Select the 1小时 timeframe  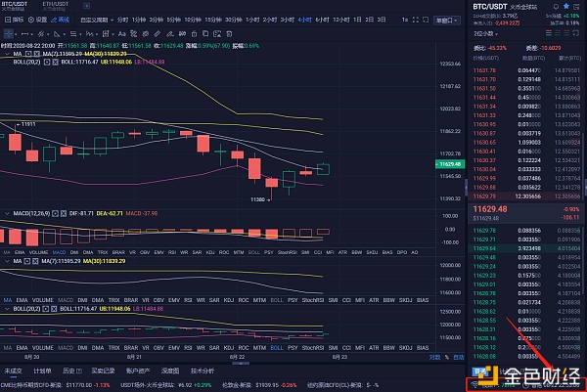tap(252, 20)
